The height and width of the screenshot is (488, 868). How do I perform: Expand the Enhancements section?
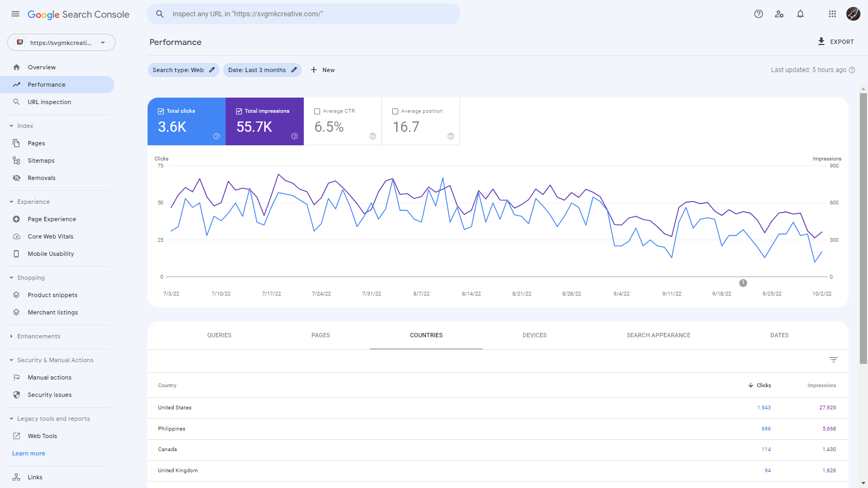coord(11,336)
